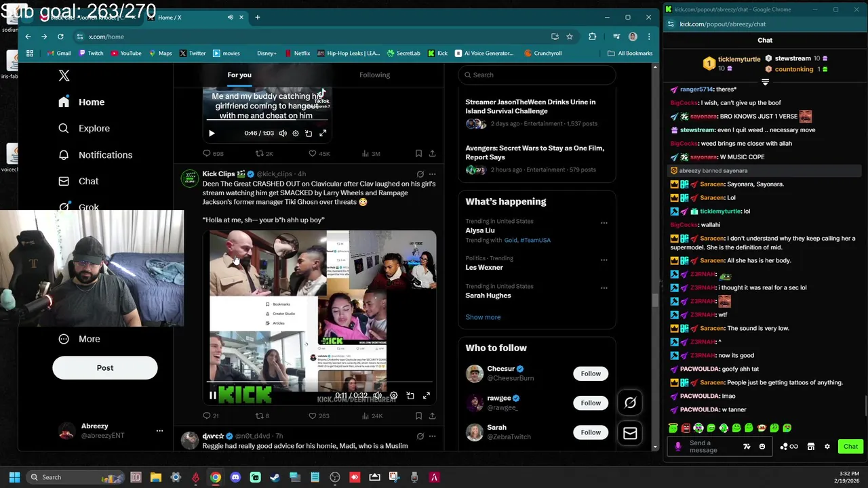Open more options for Les Wexner trend
Screen dimensions: 868x488
tap(604, 260)
